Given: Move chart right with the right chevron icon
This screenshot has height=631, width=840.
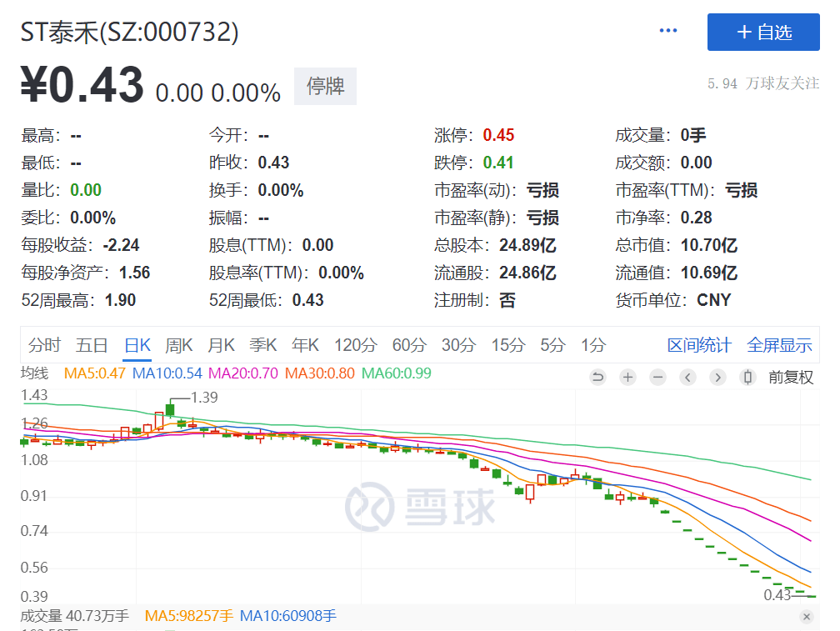Looking at the screenshot, I should click(717, 377).
